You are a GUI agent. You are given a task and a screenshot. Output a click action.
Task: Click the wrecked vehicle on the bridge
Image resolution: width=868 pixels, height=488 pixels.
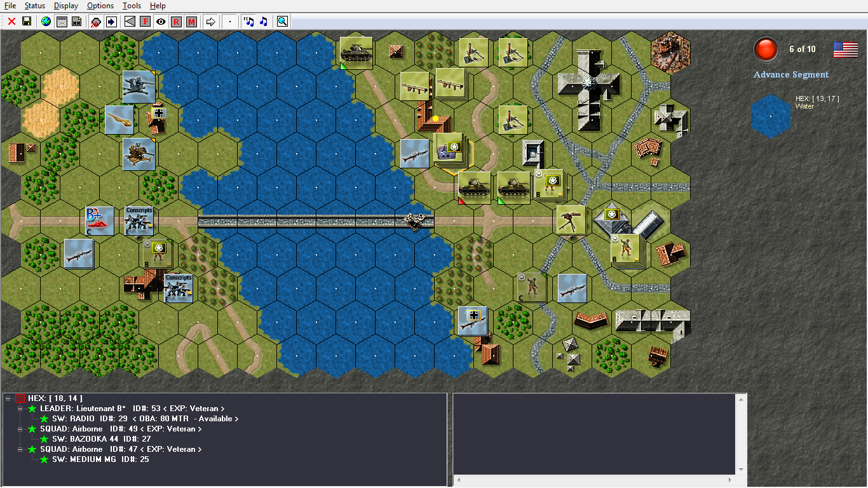(x=416, y=221)
